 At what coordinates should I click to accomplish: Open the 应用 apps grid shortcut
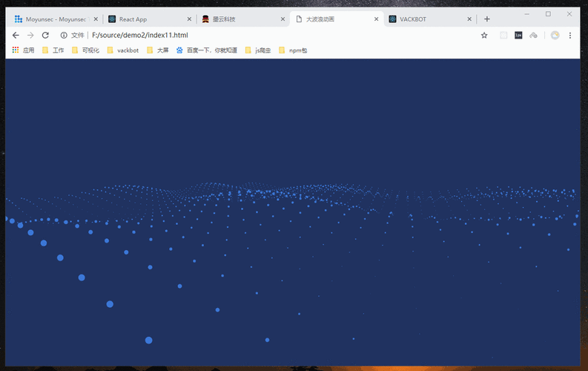click(x=23, y=50)
